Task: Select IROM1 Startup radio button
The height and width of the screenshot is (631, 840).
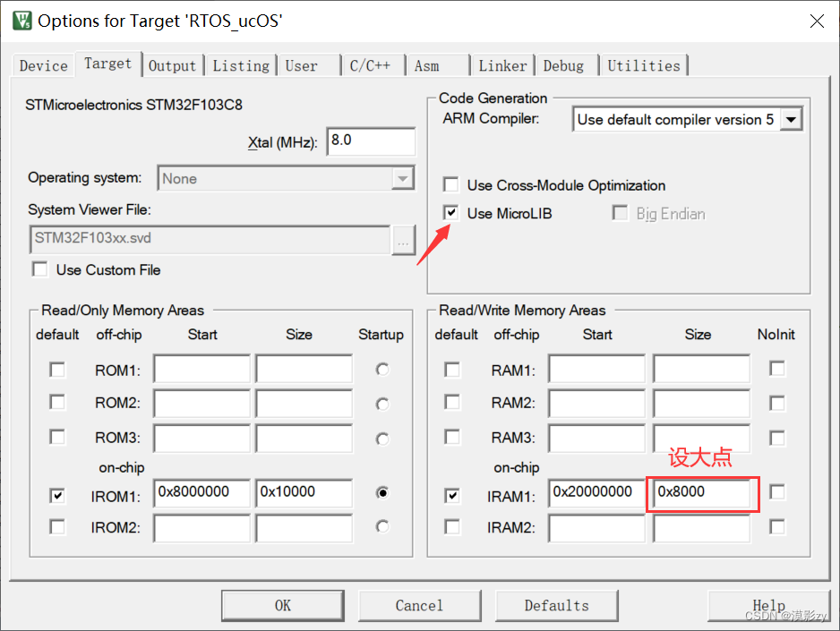Action: (x=382, y=492)
